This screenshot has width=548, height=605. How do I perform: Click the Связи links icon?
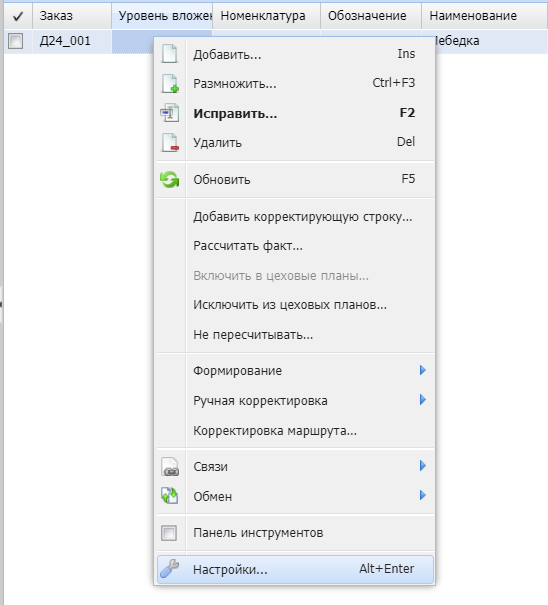click(170, 466)
